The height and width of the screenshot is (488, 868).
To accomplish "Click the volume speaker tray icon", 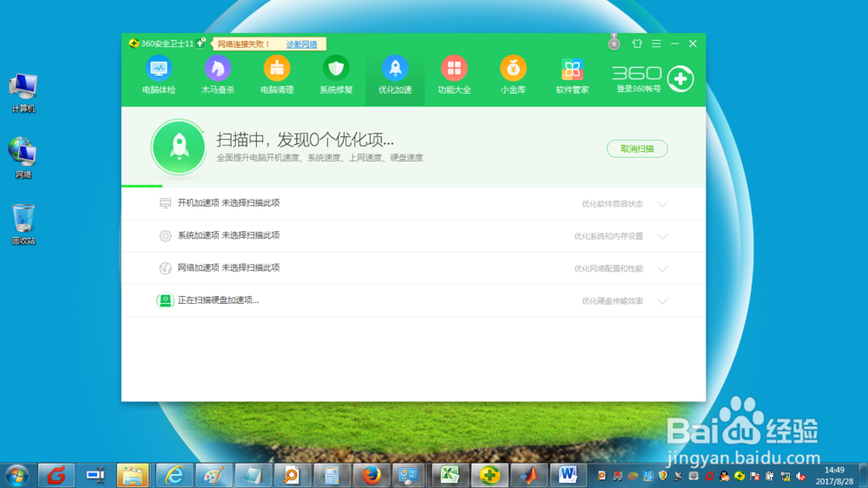I will coord(801,476).
